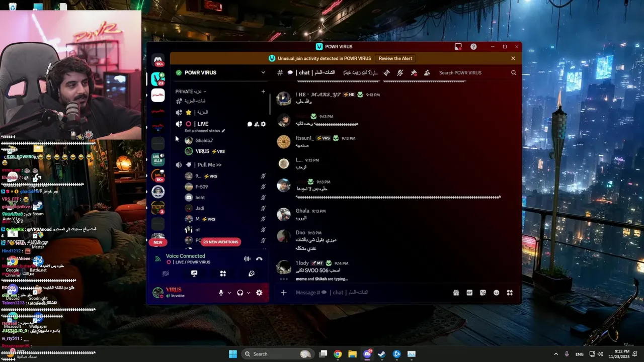Show member list icon in channel header
This screenshot has width=644, height=362.
(427, 73)
